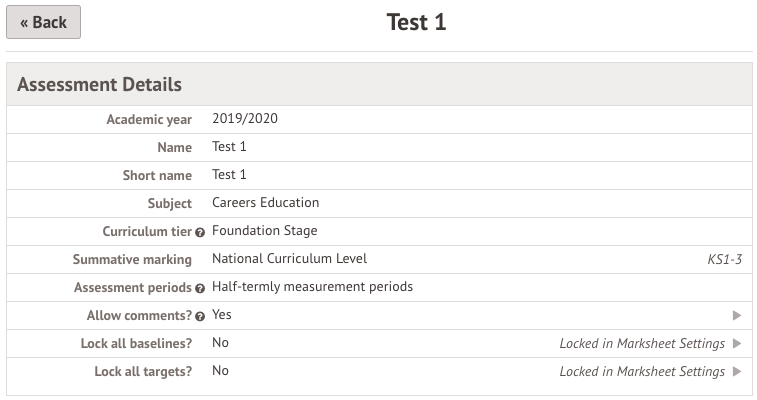
Task: Expand the Lock all targets arrow
Action: 737,371
